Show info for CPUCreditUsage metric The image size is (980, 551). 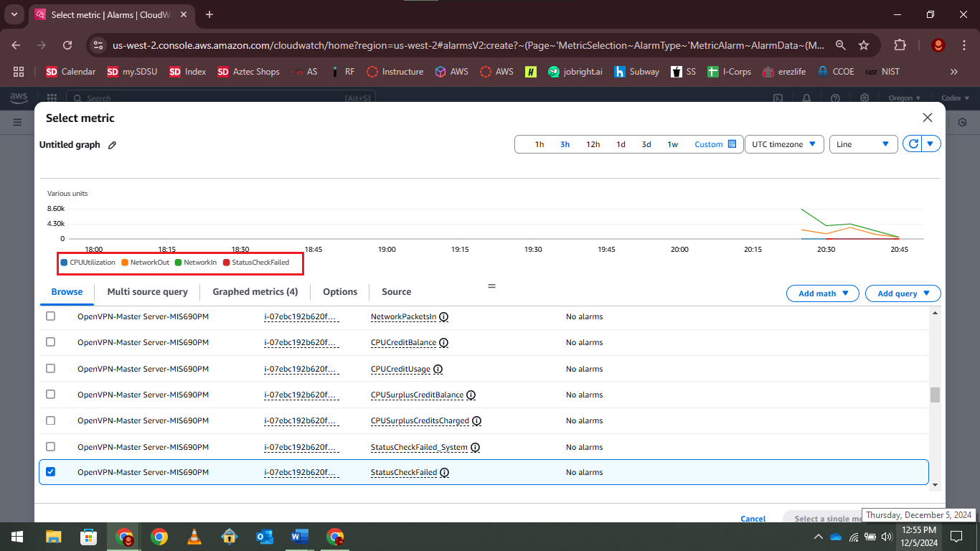tap(438, 369)
